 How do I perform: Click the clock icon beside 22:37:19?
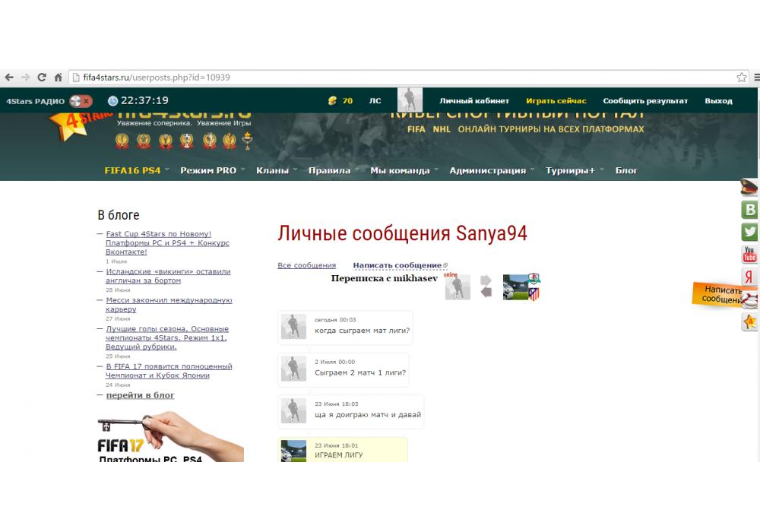(113, 101)
